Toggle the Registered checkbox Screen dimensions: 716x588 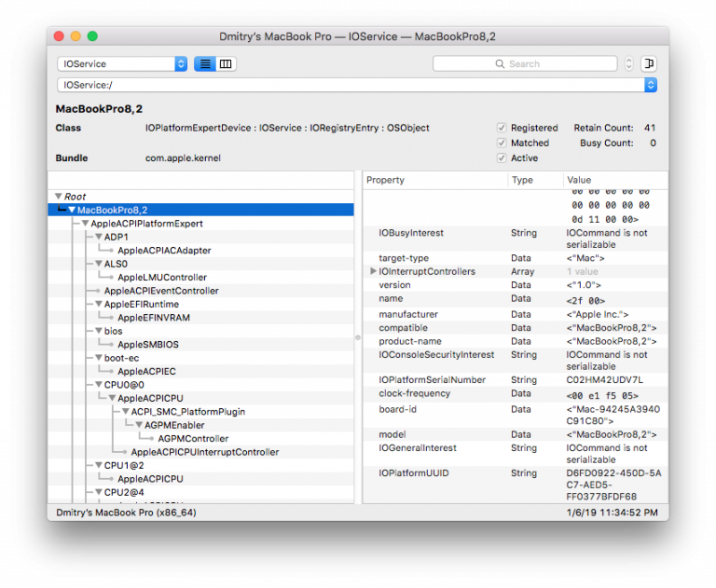[502, 128]
